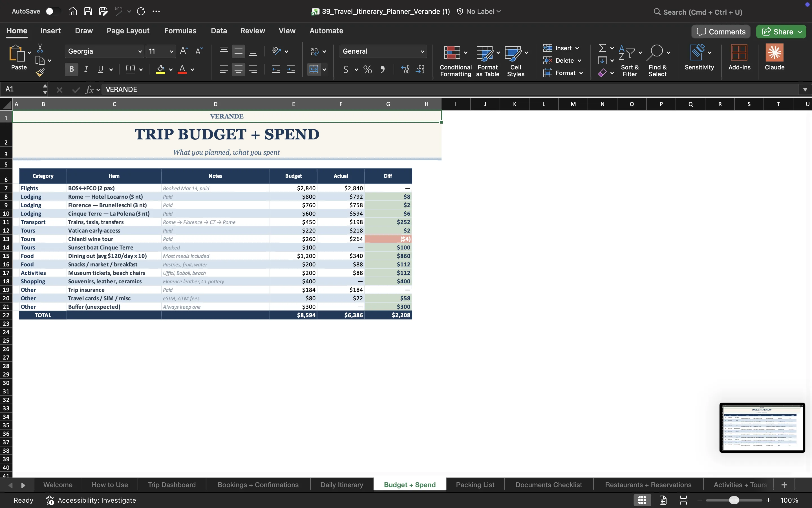
Task: Toggle Bold formatting
Action: 71,69
